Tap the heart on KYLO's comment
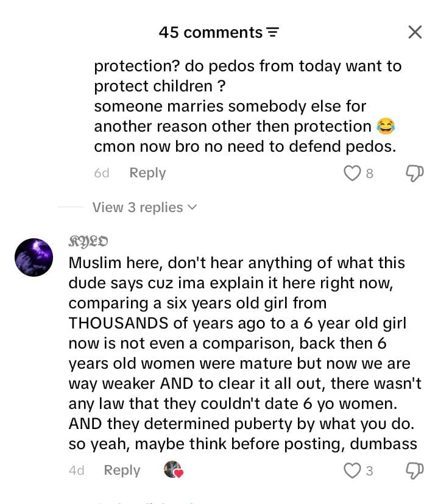438x504 pixels. 352,471
